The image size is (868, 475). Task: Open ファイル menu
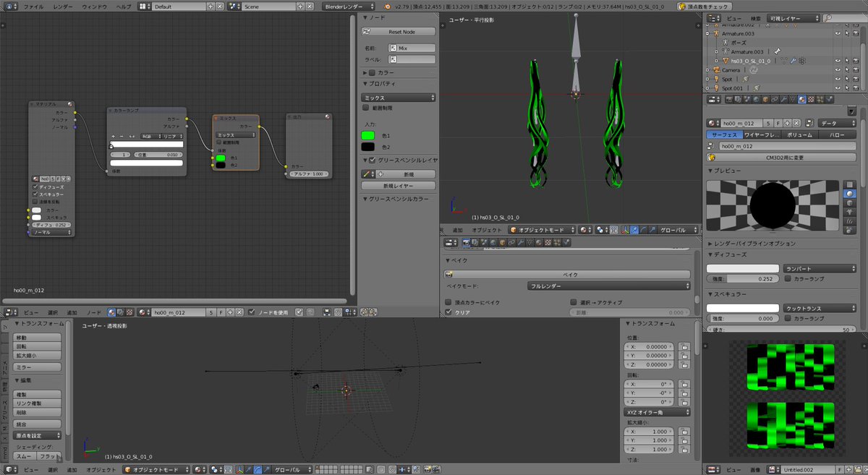[33, 6]
